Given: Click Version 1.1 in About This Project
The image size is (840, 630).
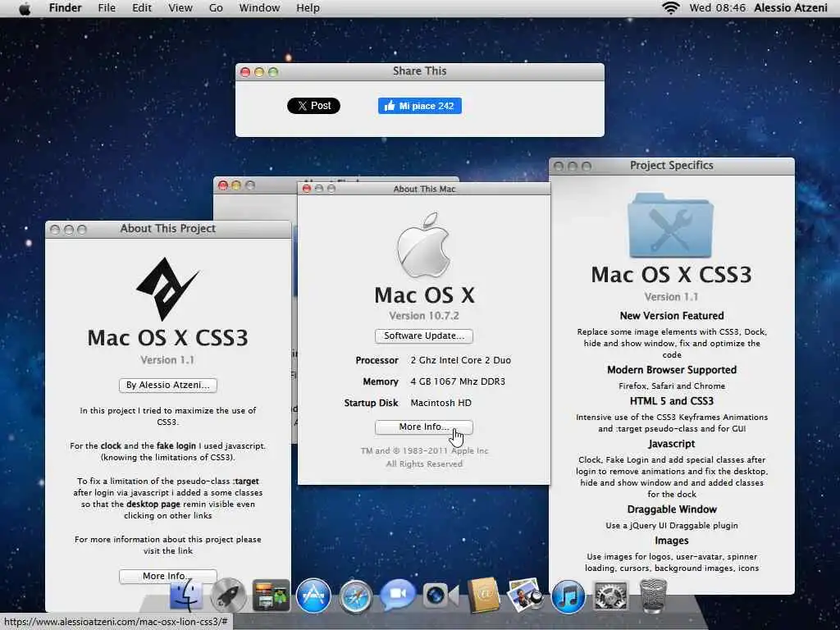Looking at the screenshot, I should [x=167, y=360].
